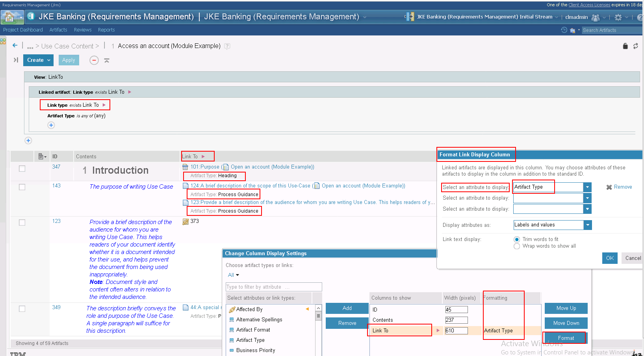Viewport: 644px width, 356px height.
Task: Click the artifact icon beside 101:Purpose
Action: [186, 167]
